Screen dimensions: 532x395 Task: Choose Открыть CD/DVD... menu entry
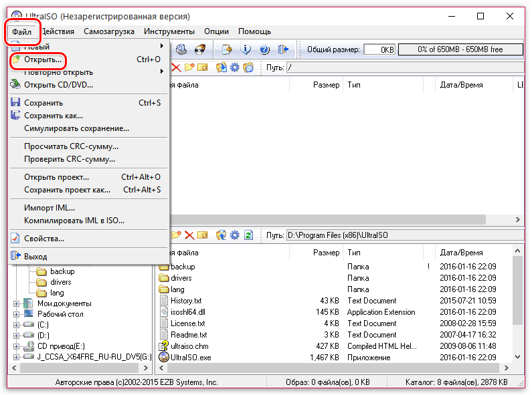click(x=88, y=85)
